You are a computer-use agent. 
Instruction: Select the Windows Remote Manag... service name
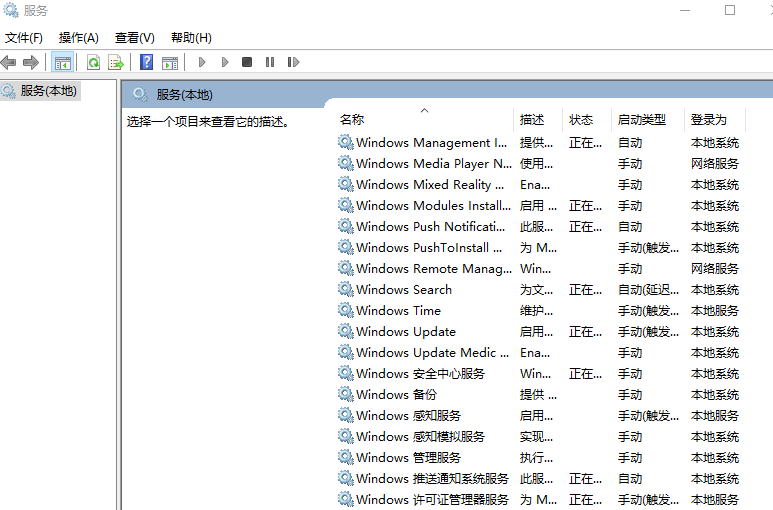pyautogui.click(x=434, y=269)
